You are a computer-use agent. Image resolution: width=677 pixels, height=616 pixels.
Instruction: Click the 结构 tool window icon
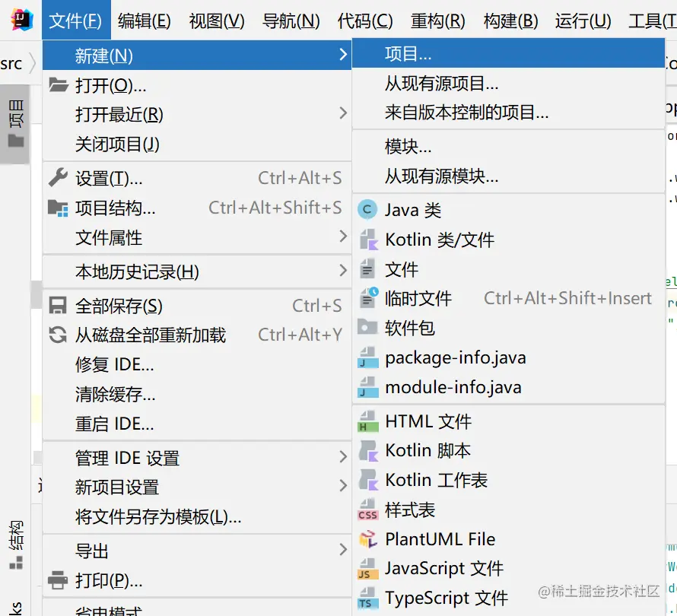pos(16,563)
